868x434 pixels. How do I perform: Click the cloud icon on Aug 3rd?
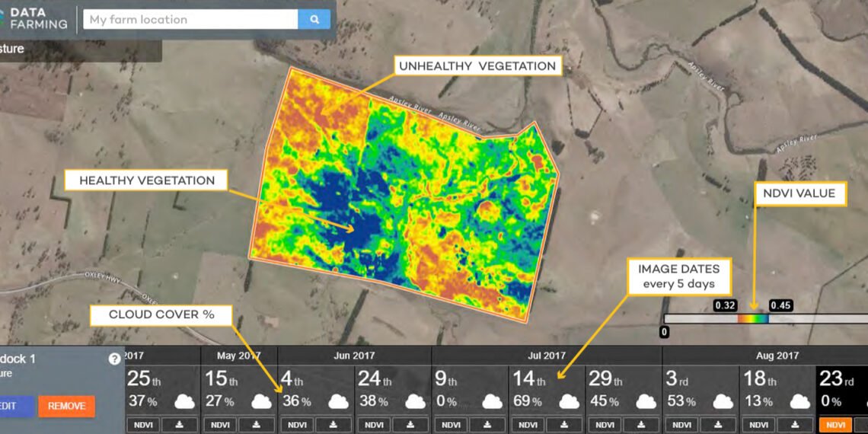pos(723,401)
